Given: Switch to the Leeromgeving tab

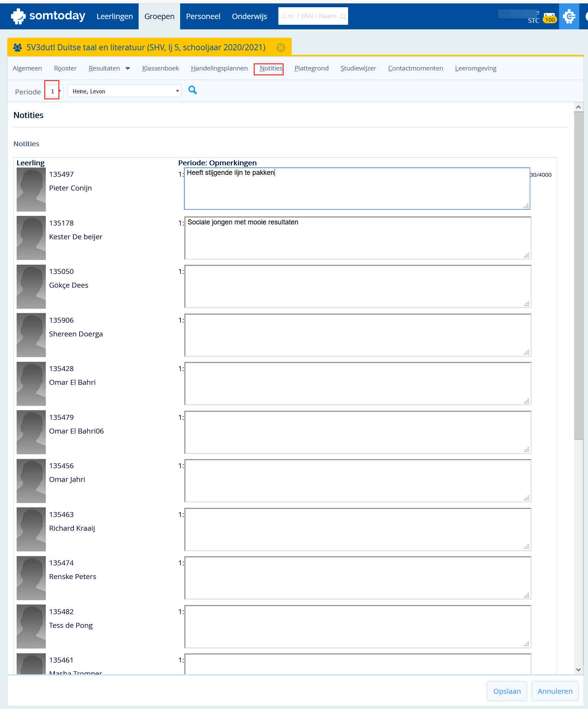Looking at the screenshot, I should [x=476, y=68].
